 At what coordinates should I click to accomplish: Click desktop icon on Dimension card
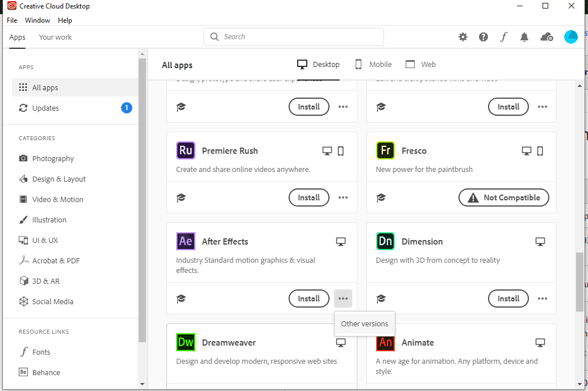(x=540, y=242)
